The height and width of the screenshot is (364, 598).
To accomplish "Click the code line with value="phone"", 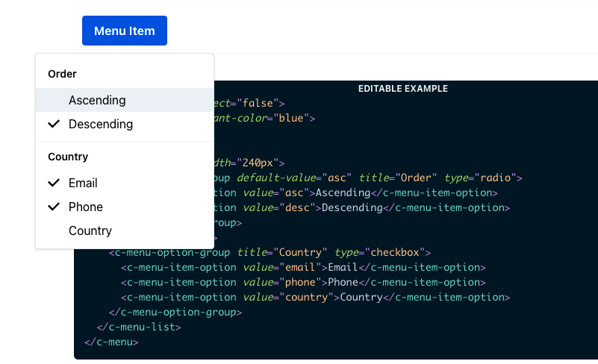I will (303, 283).
